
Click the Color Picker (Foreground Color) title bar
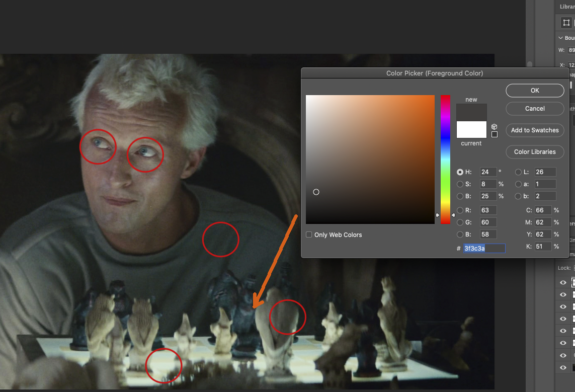pyautogui.click(x=435, y=73)
